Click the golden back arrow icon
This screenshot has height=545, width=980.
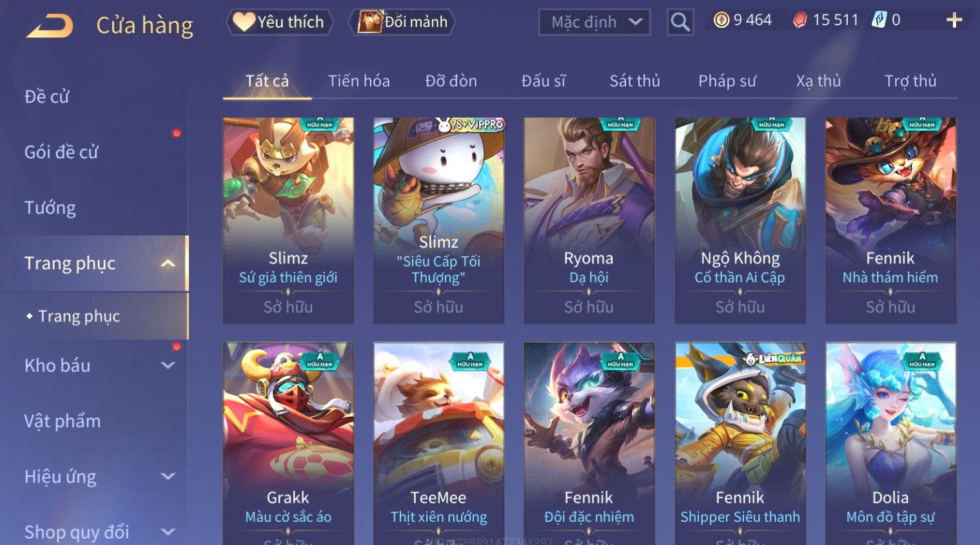click(x=50, y=26)
